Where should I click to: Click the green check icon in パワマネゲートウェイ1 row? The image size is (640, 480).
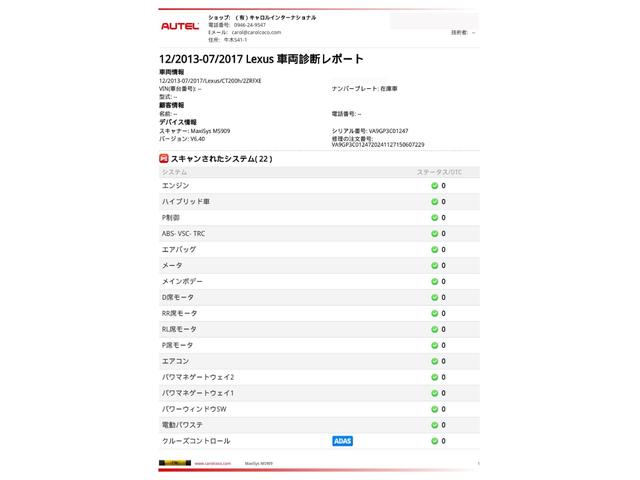tap(435, 393)
